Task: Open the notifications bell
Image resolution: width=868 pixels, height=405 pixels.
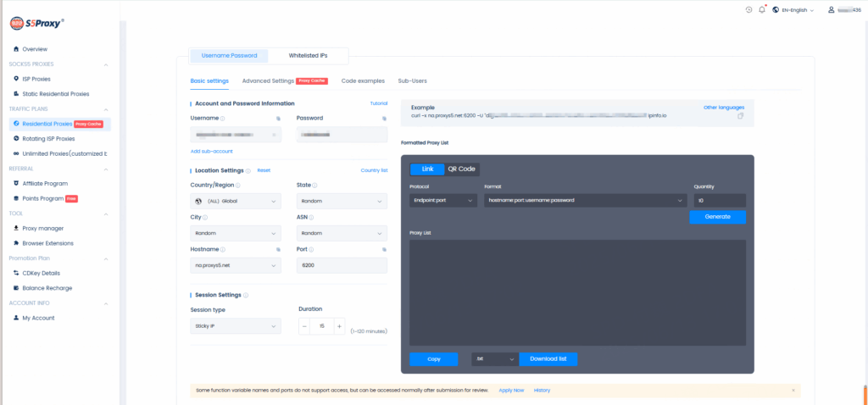Action: (762, 10)
